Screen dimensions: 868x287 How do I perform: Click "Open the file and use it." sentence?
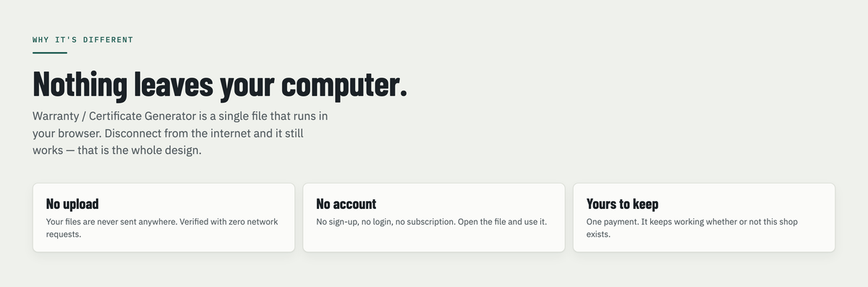503,222
